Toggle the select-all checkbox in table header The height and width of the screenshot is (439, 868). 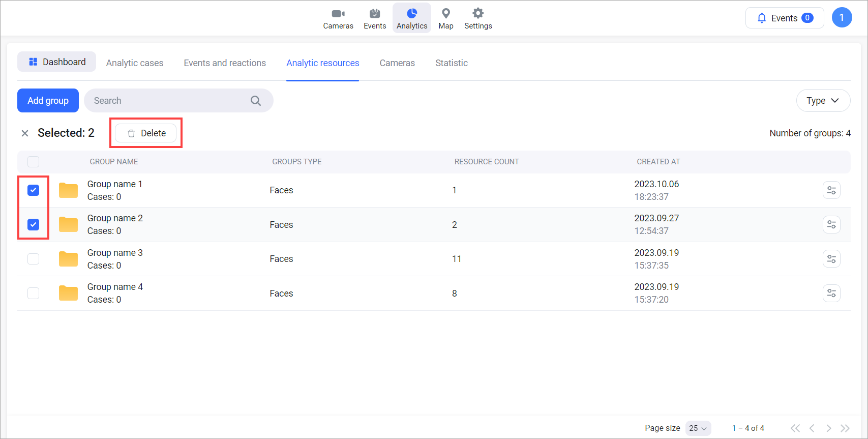(x=34, y=162)
